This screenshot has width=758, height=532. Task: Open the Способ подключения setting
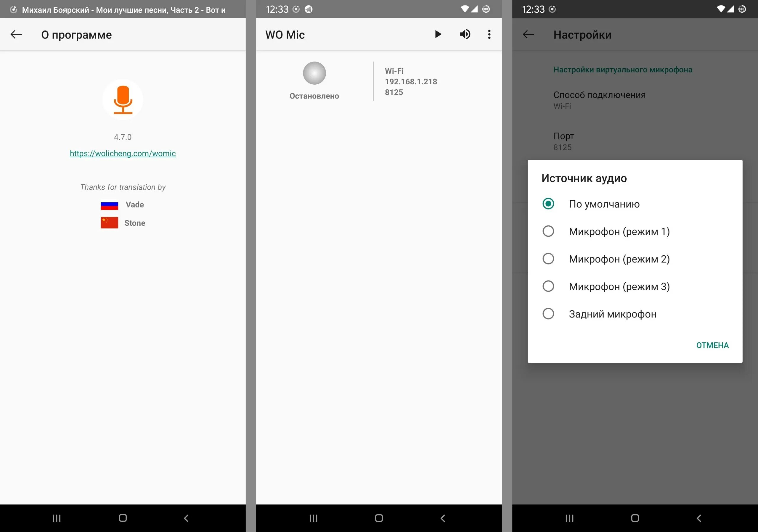coord(635,100)
